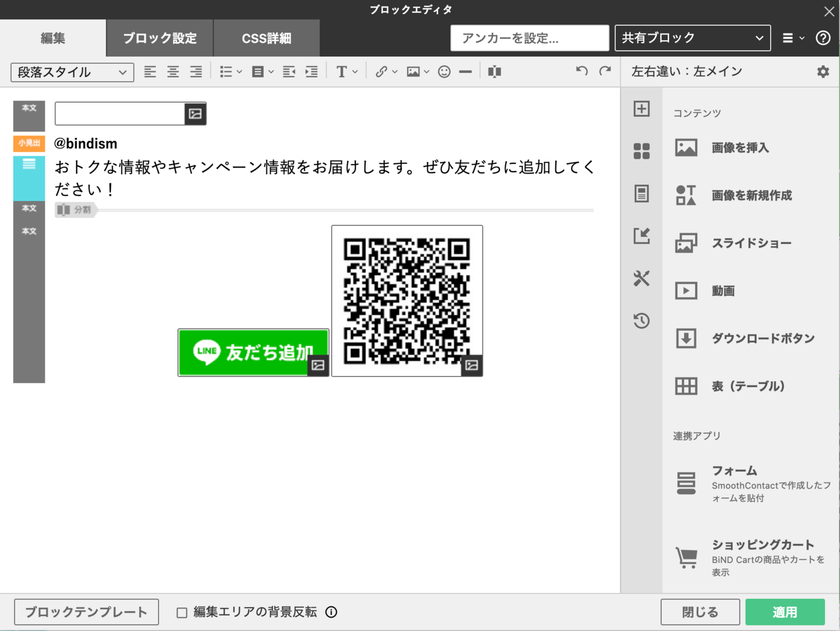Click the 閉じる button

(x=700, y=612)
